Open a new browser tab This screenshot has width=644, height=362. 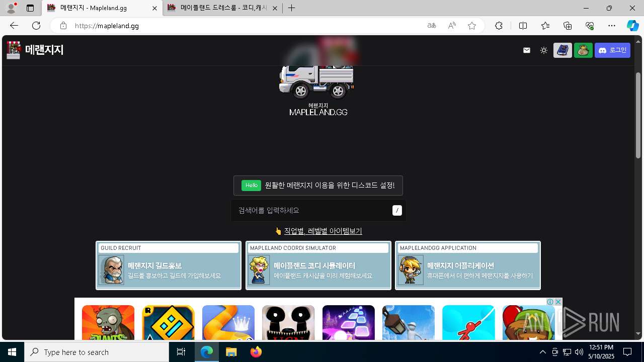[291, 8]
